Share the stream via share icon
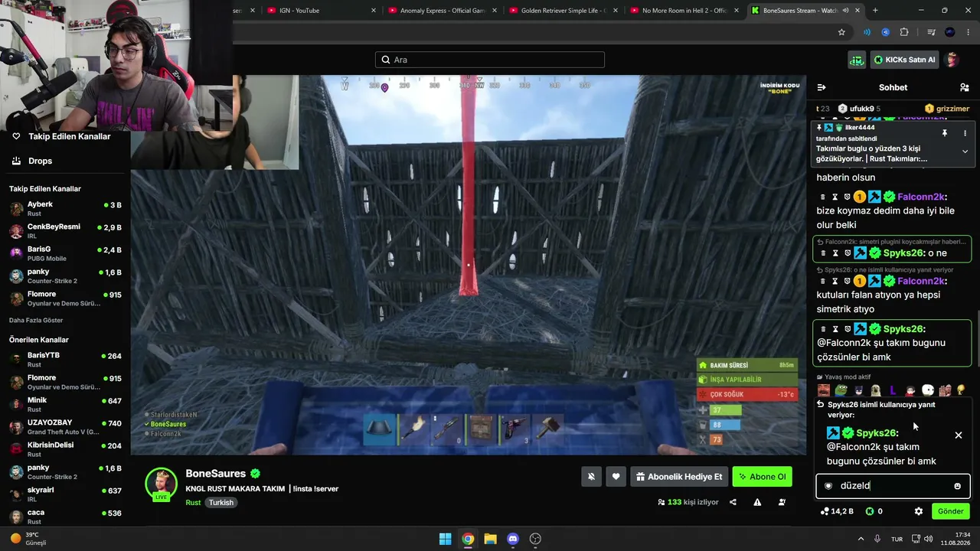The width and height of the screenshot is (980, 551). pyautogui.click(x=733, y=502)
